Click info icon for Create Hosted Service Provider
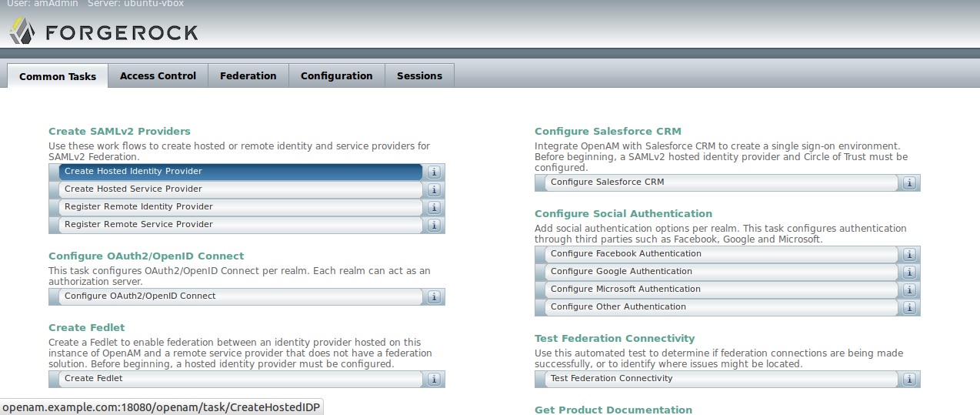Image resolution: width=980 pixels, height=415 pixels. (434, 189)
